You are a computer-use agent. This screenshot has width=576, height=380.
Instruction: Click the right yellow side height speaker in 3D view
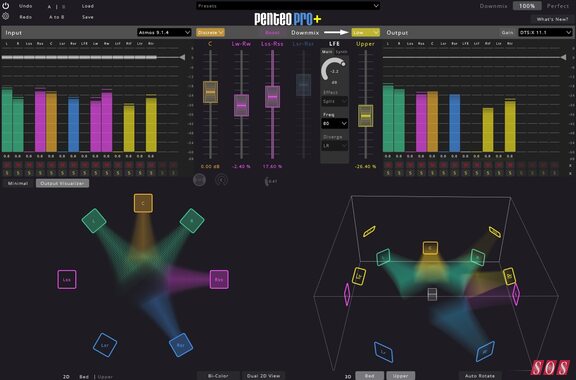tap(510, 276)
